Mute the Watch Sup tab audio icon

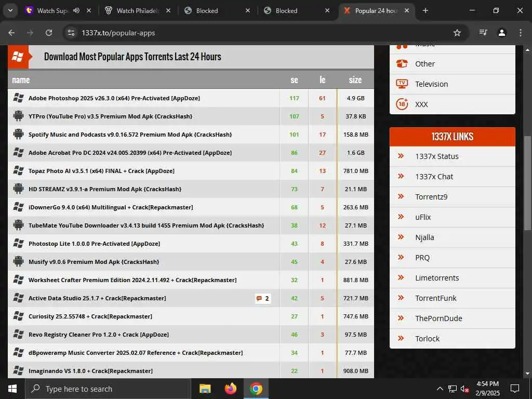tap(76, 10)
